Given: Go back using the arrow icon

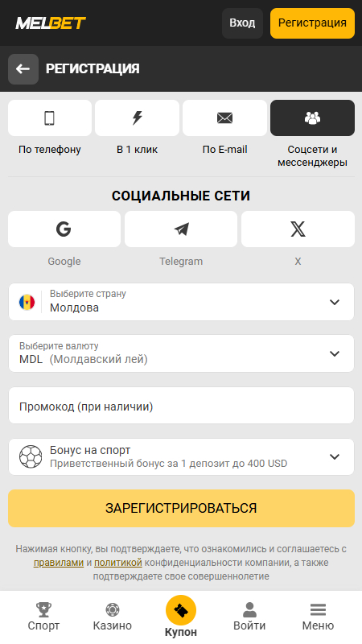Looking at the screenshot, I should point(23,69).
